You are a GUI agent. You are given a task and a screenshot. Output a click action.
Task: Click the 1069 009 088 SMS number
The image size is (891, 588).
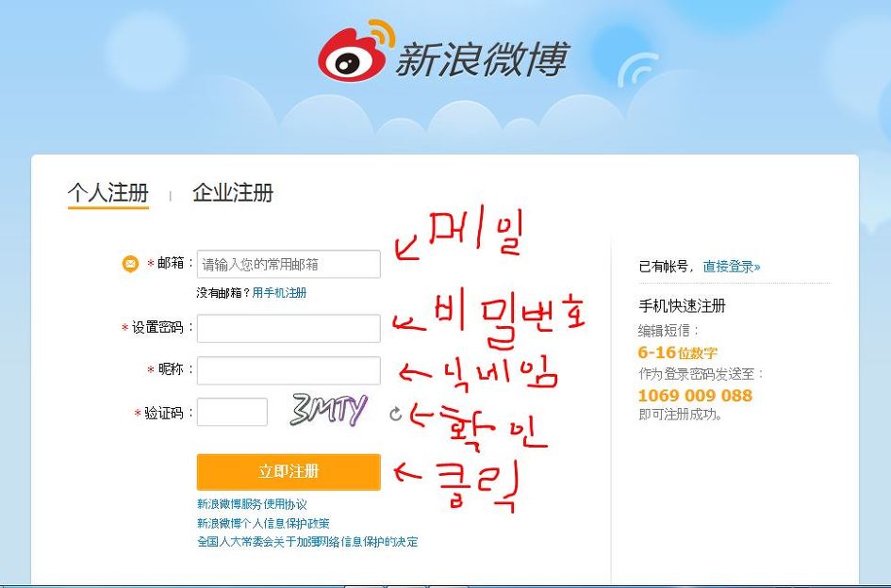(695, 396)
